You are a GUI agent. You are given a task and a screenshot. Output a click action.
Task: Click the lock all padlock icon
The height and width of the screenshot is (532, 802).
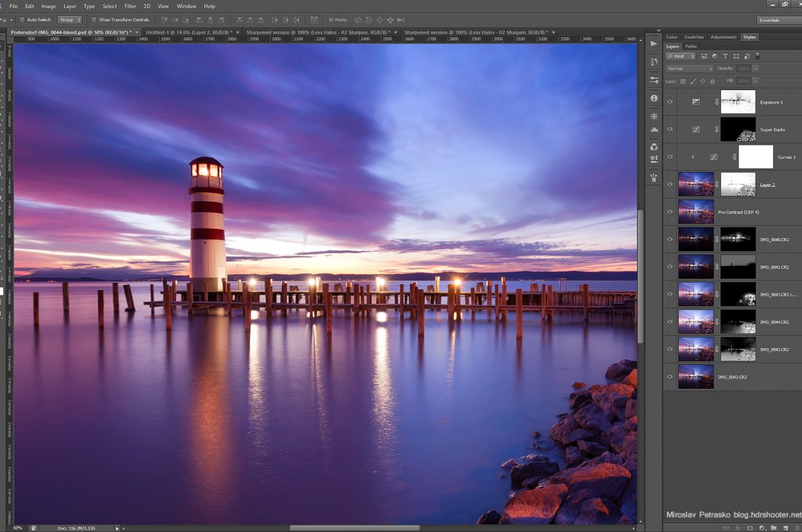[712, 82]
